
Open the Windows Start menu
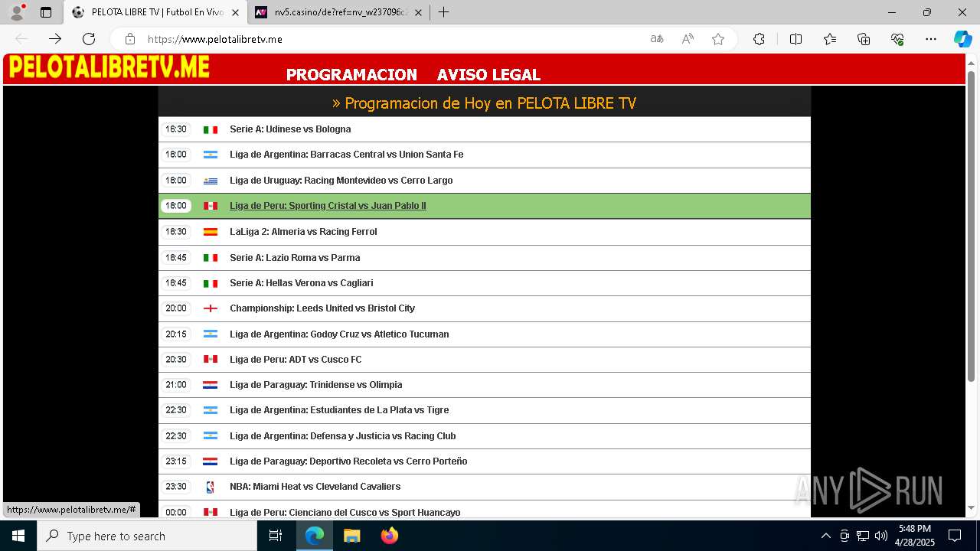click(18, 536)
